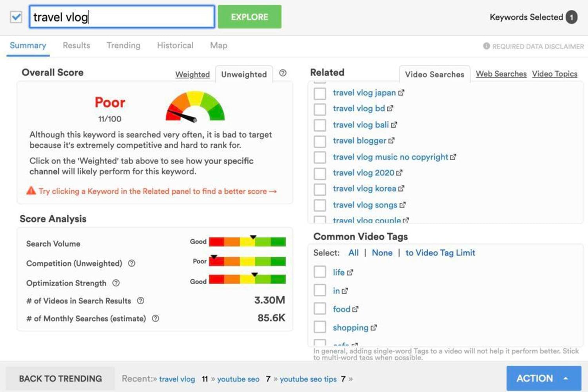
Task: Click help icon next to Optimization Strength
Action: pos(116,283)
